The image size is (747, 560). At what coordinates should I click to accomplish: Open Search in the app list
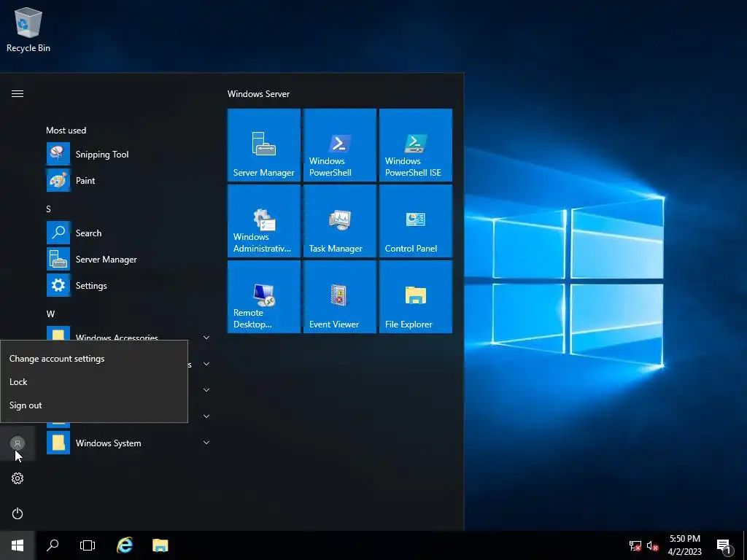click(x=128, y=233)
